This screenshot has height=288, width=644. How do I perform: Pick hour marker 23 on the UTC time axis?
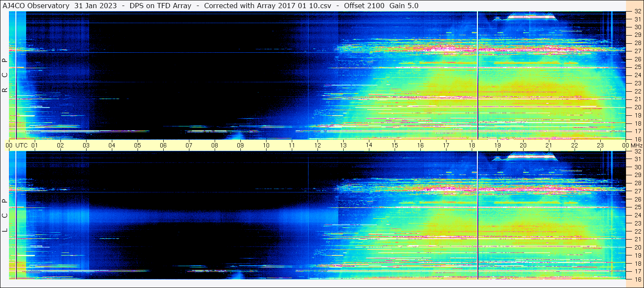(x=600, y=145)
